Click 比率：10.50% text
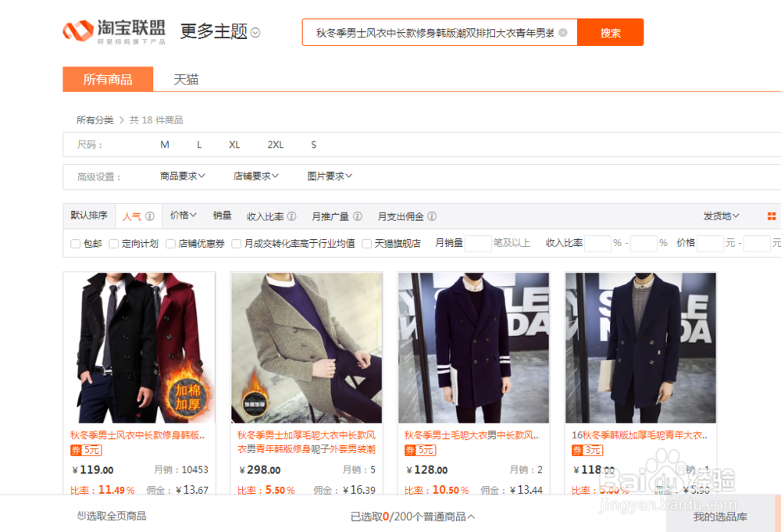The image size is (781, 532). [x=437, y=490]
